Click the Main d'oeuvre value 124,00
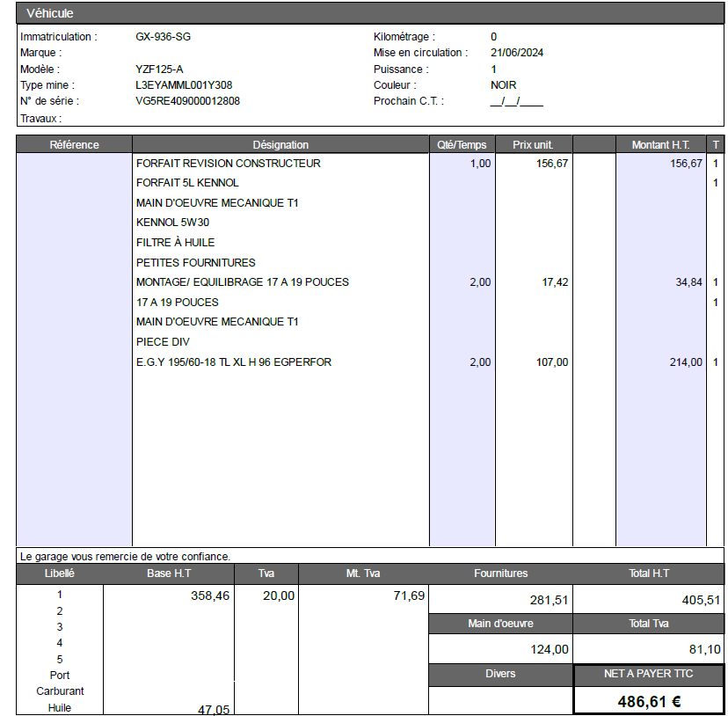728x716 pixels. pyautogui.click(x=550, y=649)
